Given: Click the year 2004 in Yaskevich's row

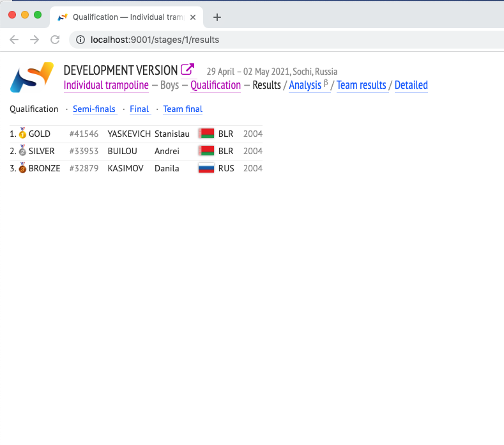Looking at the screenshot, I should point(253,134).
